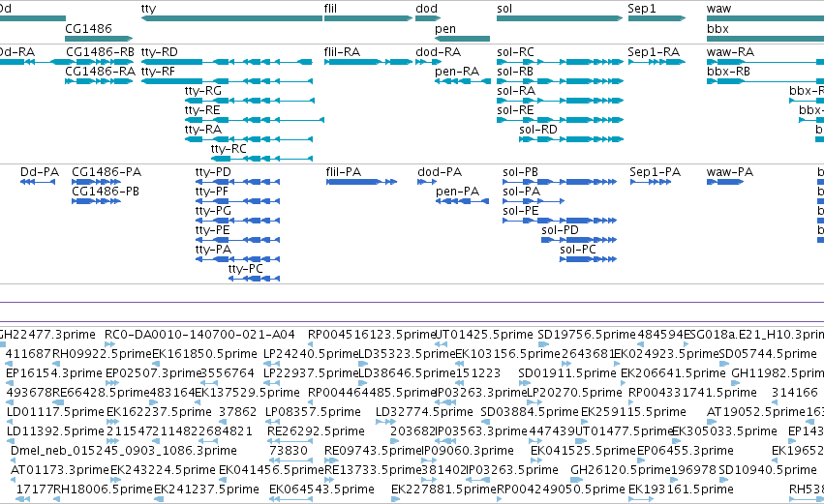Open the tty-PG protein label
The image size is (824, 504).
click(x=213, y=211)
